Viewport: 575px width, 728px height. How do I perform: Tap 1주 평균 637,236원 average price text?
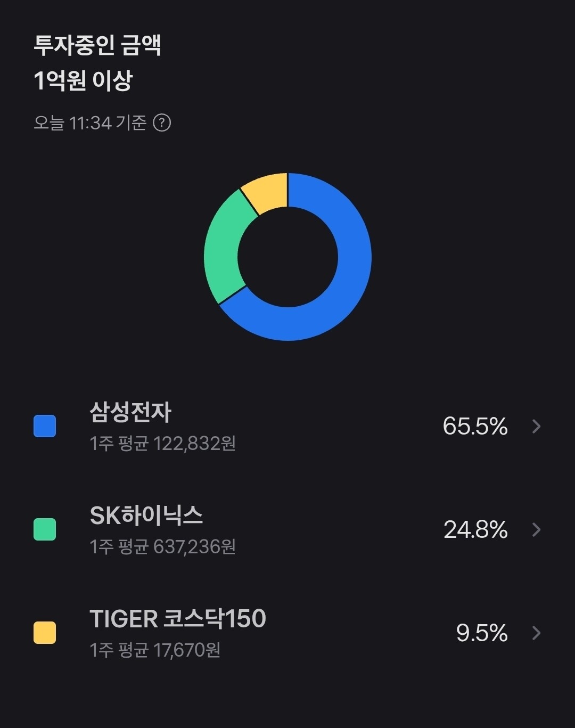point(162,546)
